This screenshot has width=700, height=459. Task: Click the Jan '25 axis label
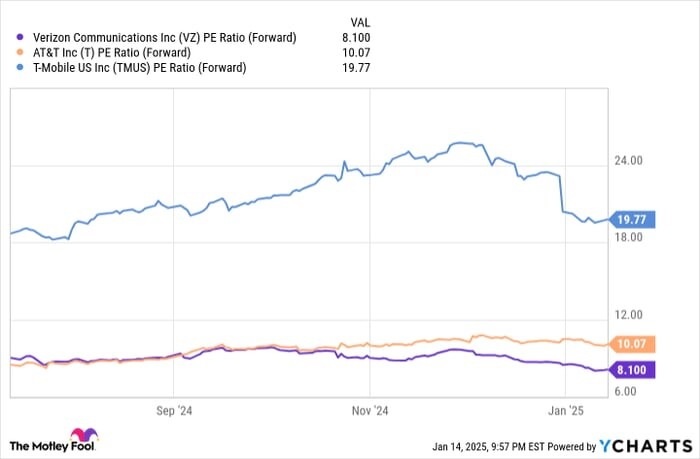pos(566,411)
